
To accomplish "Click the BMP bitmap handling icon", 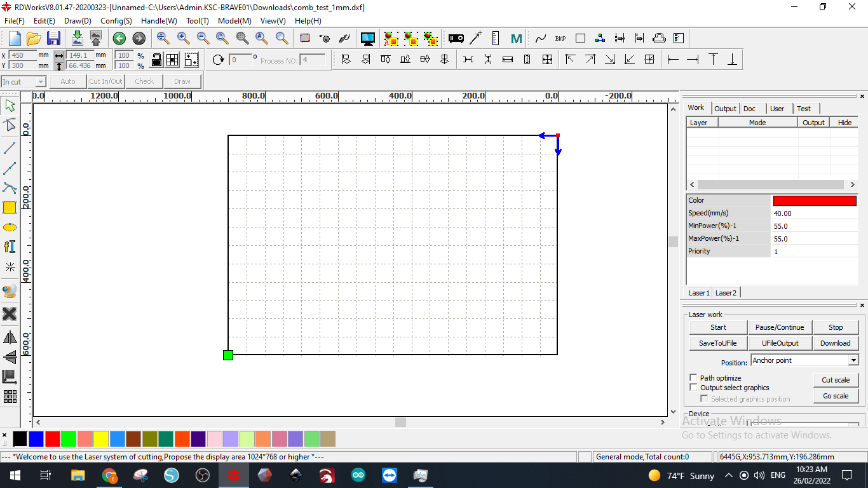I will [x=560, y=38].
